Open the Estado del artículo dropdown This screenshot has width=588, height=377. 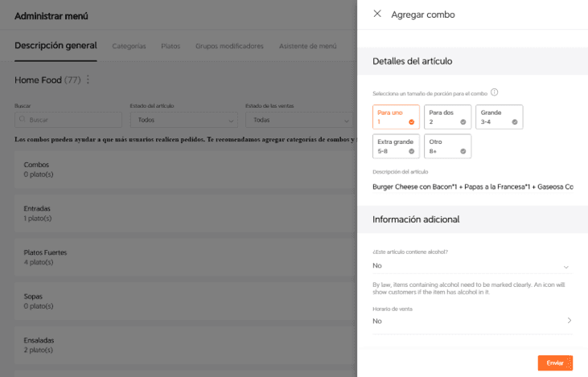183,120
